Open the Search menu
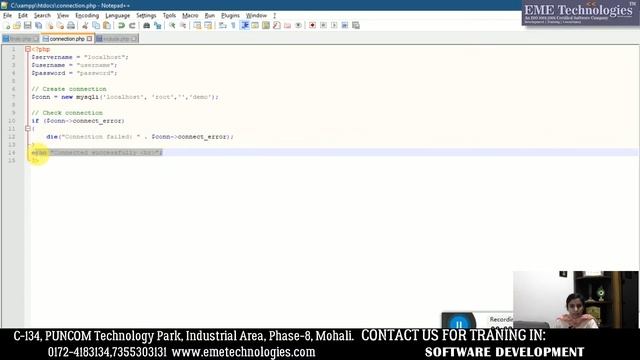The width and height of the screenshot is (640, 360). 42,16
